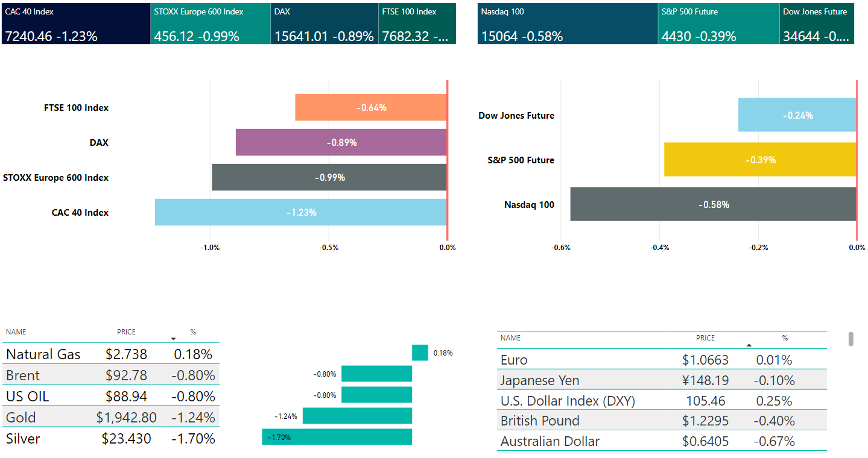Sort currencies table by % header

coord(785,338)
